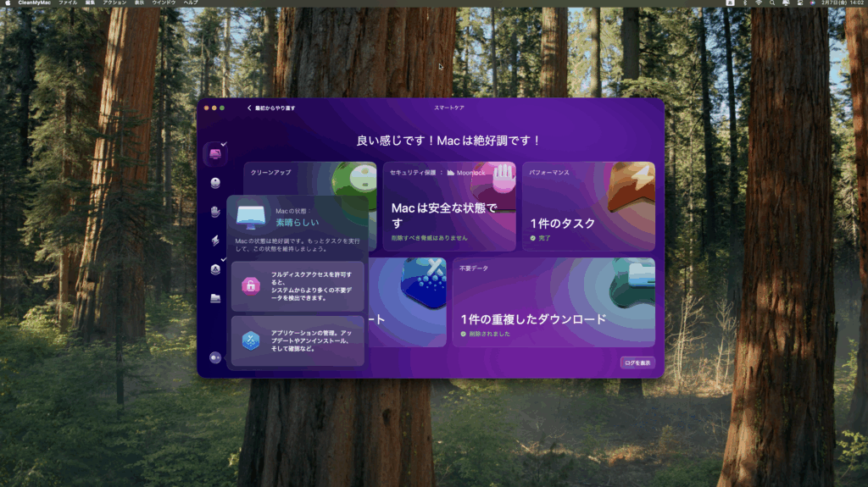Open the Performance lightning icon in sidebar
Image resolution: width=868 pixels, height=487 pixels.
(215, 241)
